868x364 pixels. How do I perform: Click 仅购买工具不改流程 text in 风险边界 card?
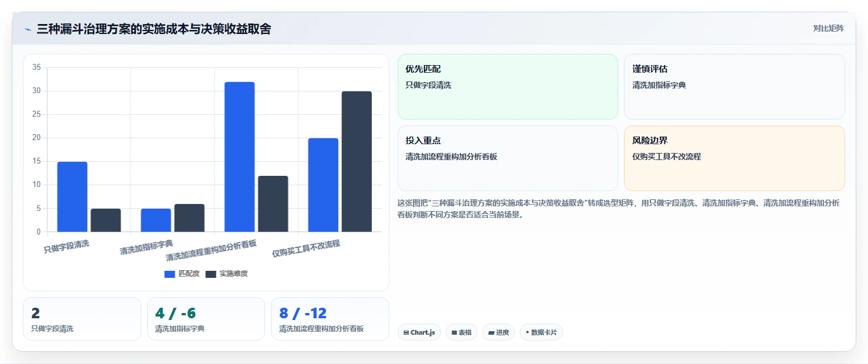coord(667,157)
